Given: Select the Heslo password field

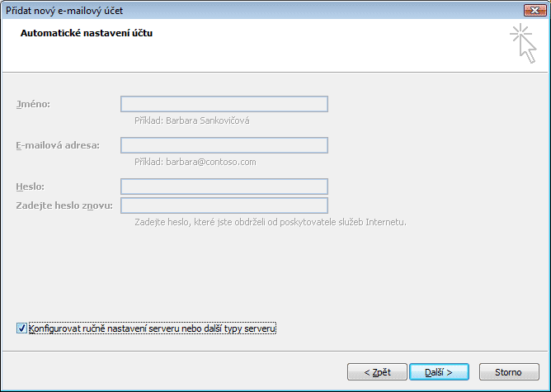Looking at the screenshot, I should [224, 187].
